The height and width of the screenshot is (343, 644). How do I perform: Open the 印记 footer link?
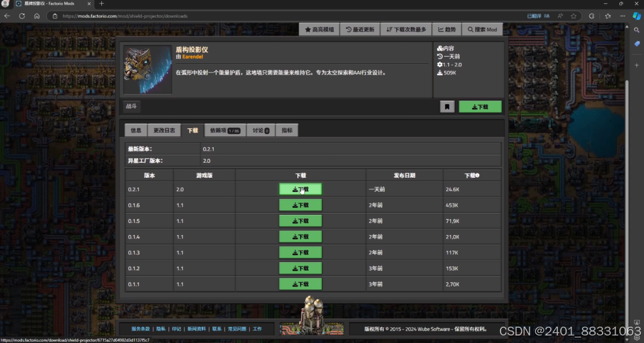pyautogui.click(x=176, y=329)
